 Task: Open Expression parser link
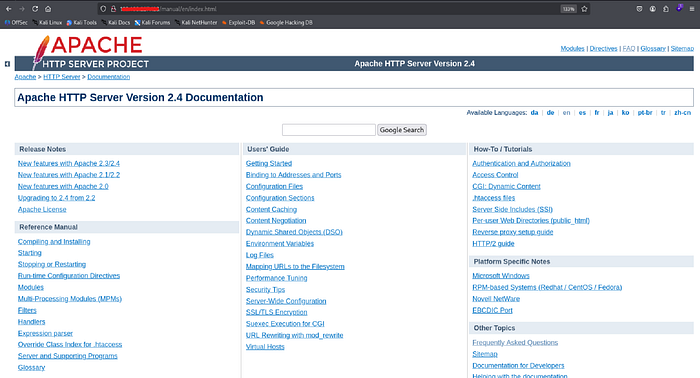click(45, 333)
